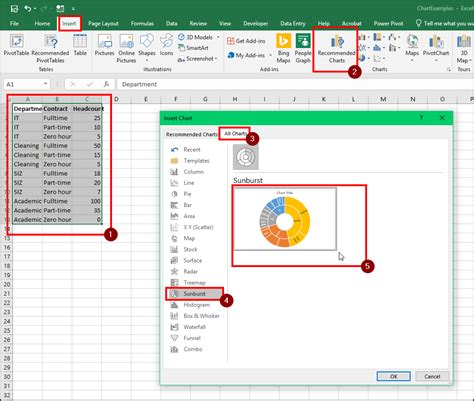
Task: Open the Maps chart button
Action: pyautogui.click(x=412, y=47)
